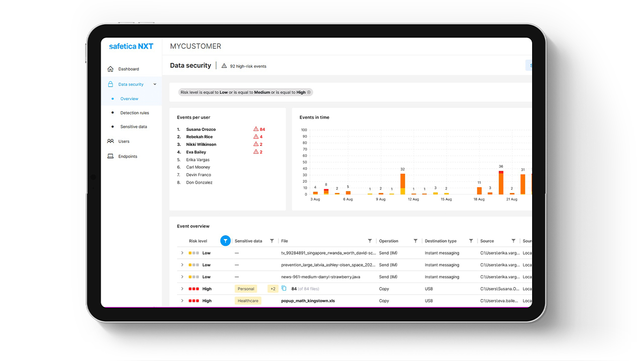The height and width of the screenshot is (361, 644).
Task: Remove the Risk level filter chip
Action: pos(308,92)
